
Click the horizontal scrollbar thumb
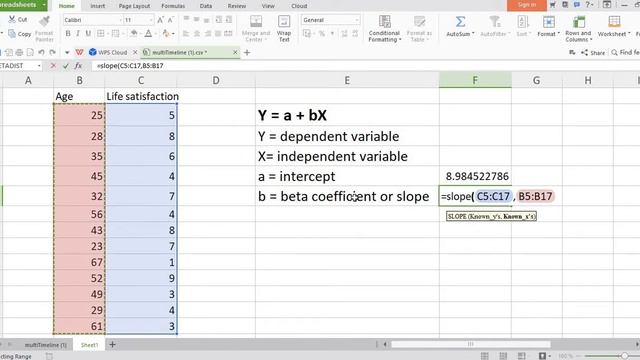pos(471,344)
